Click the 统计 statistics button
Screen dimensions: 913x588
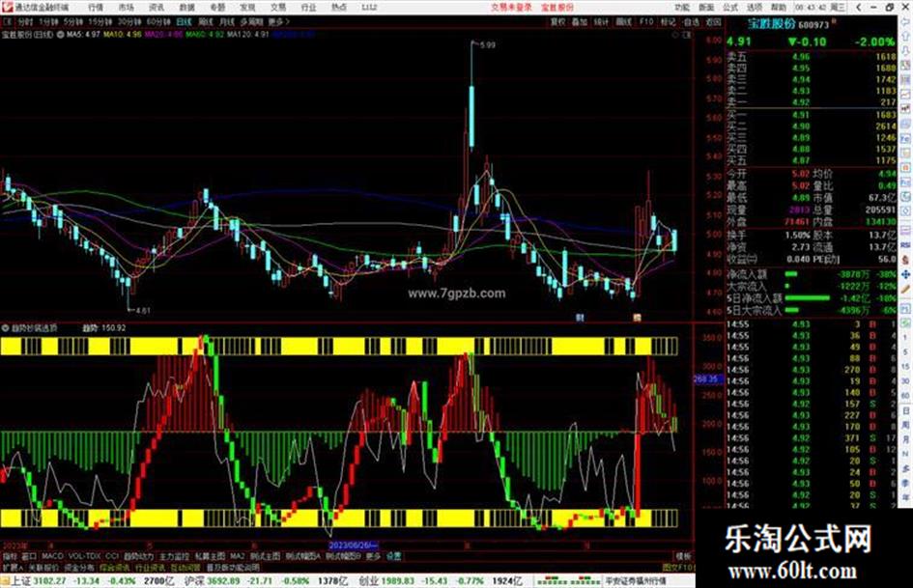602,21
